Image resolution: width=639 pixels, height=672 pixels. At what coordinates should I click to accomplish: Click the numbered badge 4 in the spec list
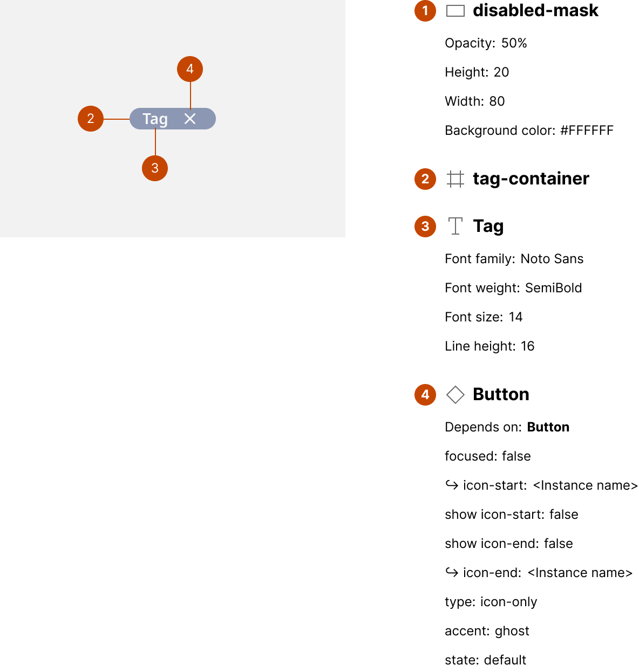click(x=425, y=394)
